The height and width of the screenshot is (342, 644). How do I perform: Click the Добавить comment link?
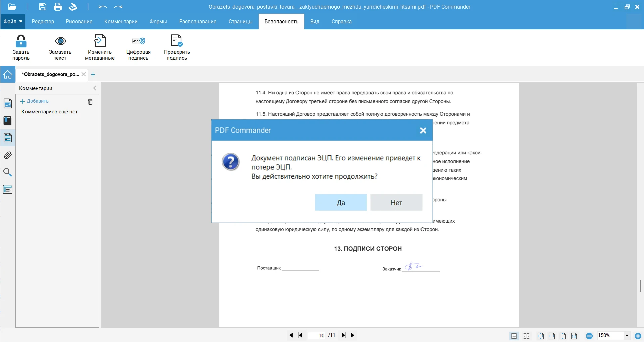[x=34, y=101]
